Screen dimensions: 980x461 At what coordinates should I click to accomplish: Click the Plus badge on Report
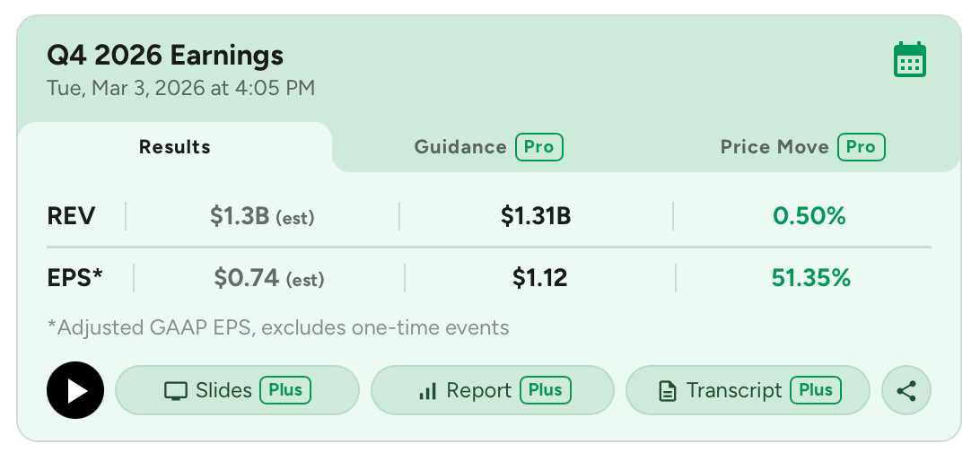(545, 390)
